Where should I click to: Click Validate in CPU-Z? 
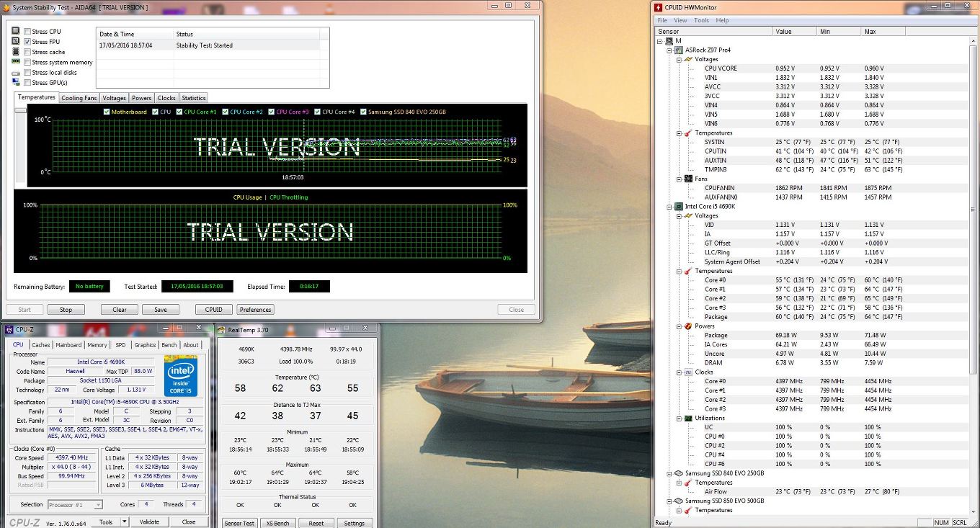149,522
